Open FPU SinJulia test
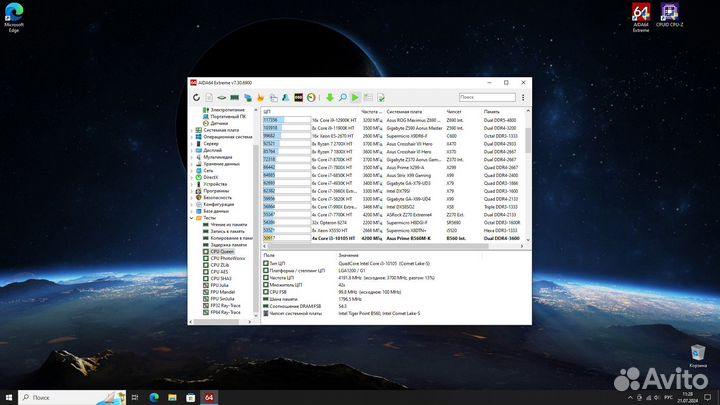 click(223, 299)
